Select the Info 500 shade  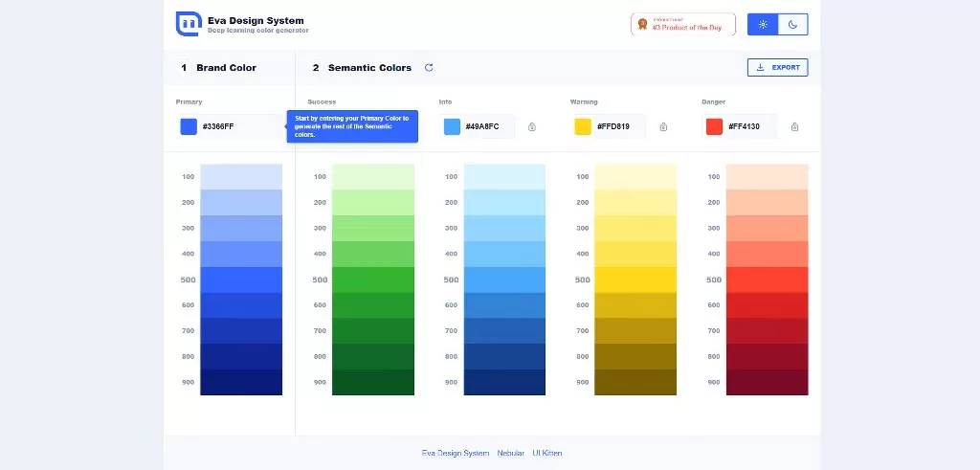504,280
